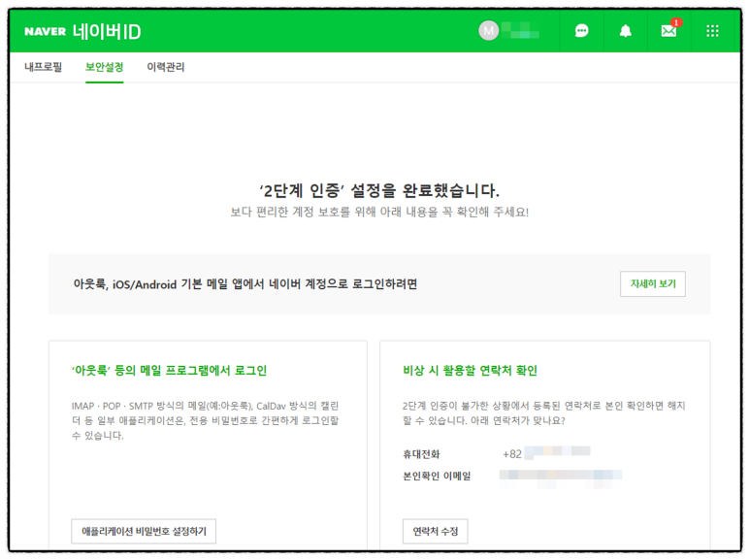Click the 자세히 보기 button
750x560 pixels.
[x=652, y=283]
